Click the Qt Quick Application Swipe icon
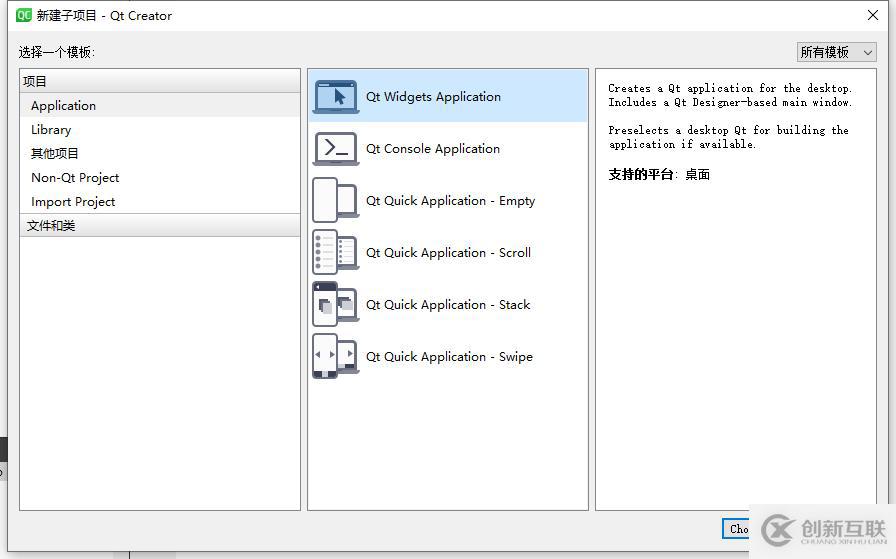The height and width of the screenshot is (559, 896). pos(336,356)
